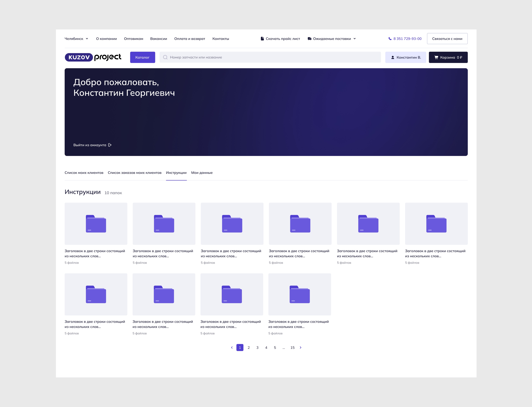Click the truck icon beside Ожидаемые поставки
The image size is (532, 407).
[x=310, y=39]
